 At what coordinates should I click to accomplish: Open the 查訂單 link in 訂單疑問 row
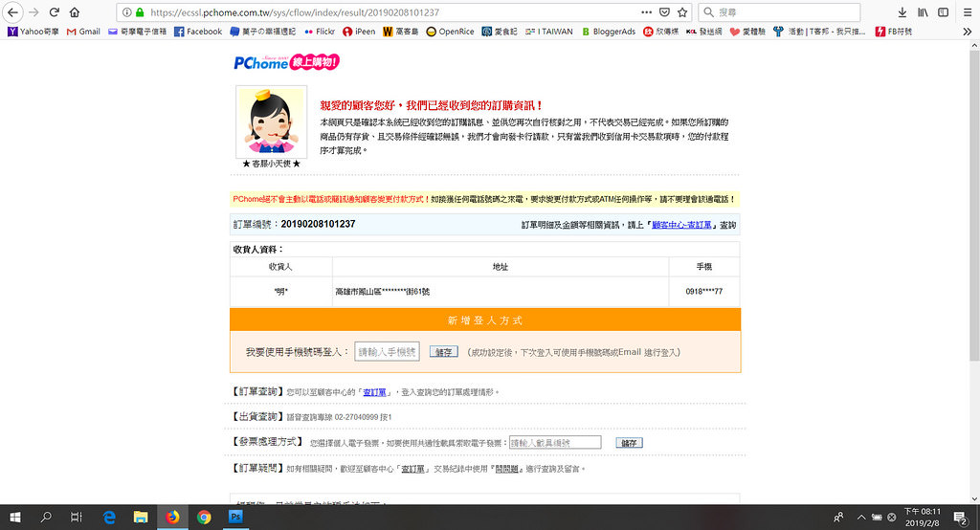(412, 469)
